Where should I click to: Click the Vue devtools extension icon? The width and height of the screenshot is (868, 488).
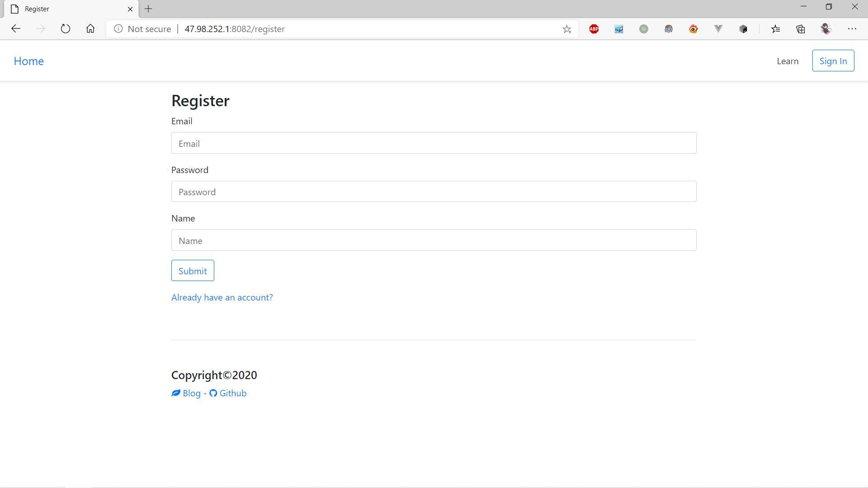pos(718,29)
